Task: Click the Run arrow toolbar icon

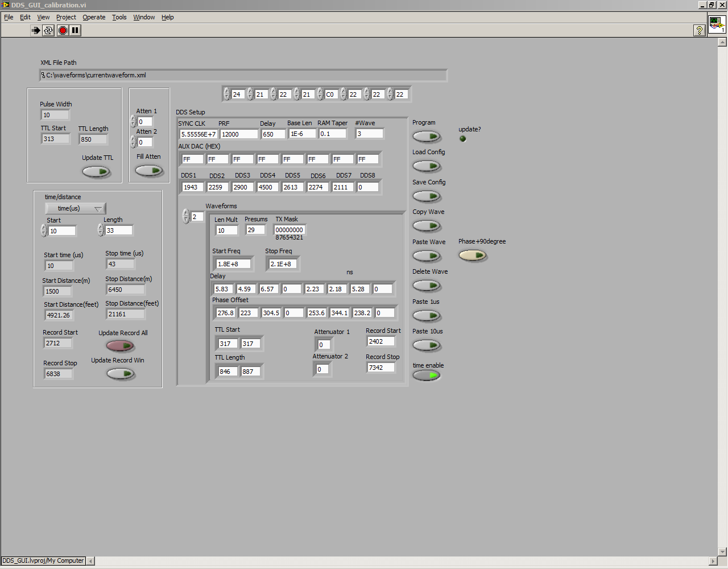Action: (x=36, y=30)
